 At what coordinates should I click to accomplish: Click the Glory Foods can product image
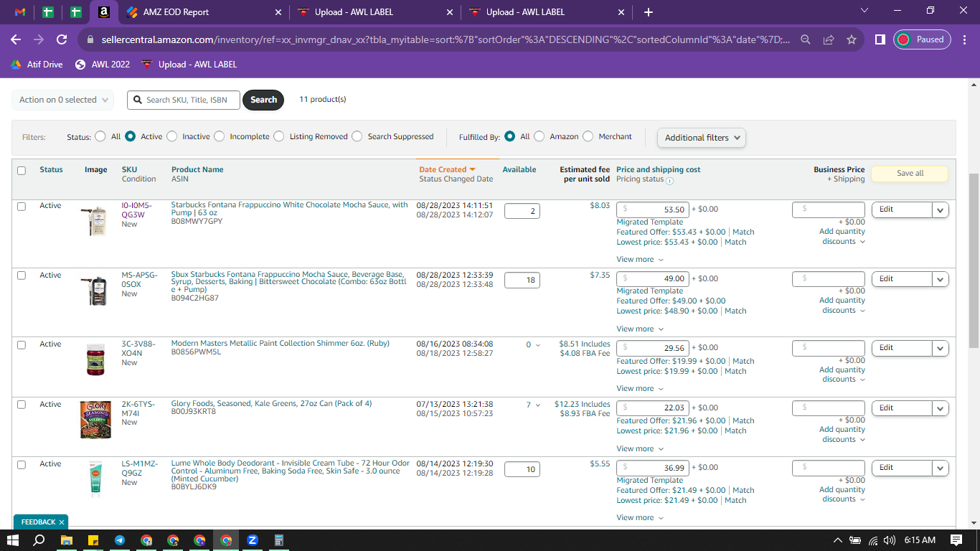coord(95,420)
